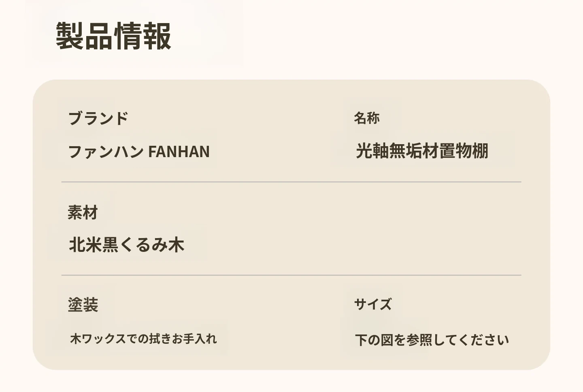Click the 木ワックスでの拭きお手入れ finish text
The width and height of the screenshot is (583, 392).
143,339
